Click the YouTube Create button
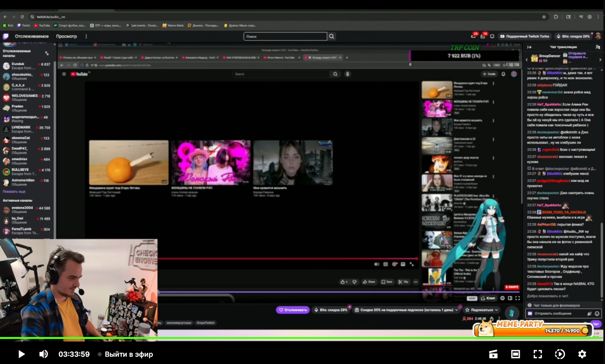The height and width of the screenshot is (364, 605). [489, 74]
